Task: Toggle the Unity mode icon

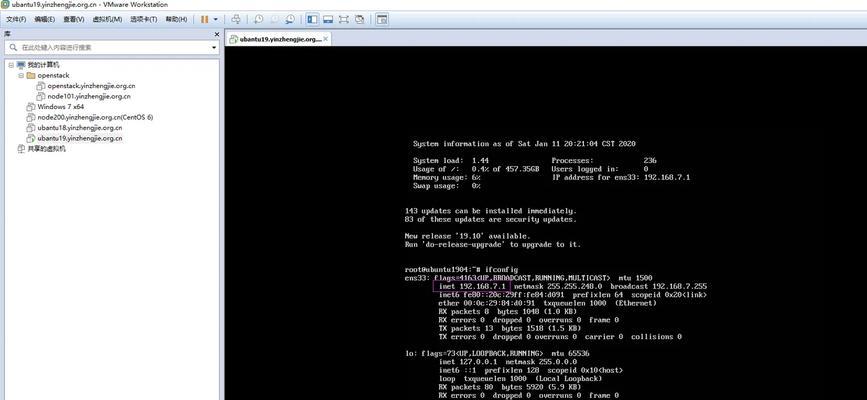Action: coord(359,19)
